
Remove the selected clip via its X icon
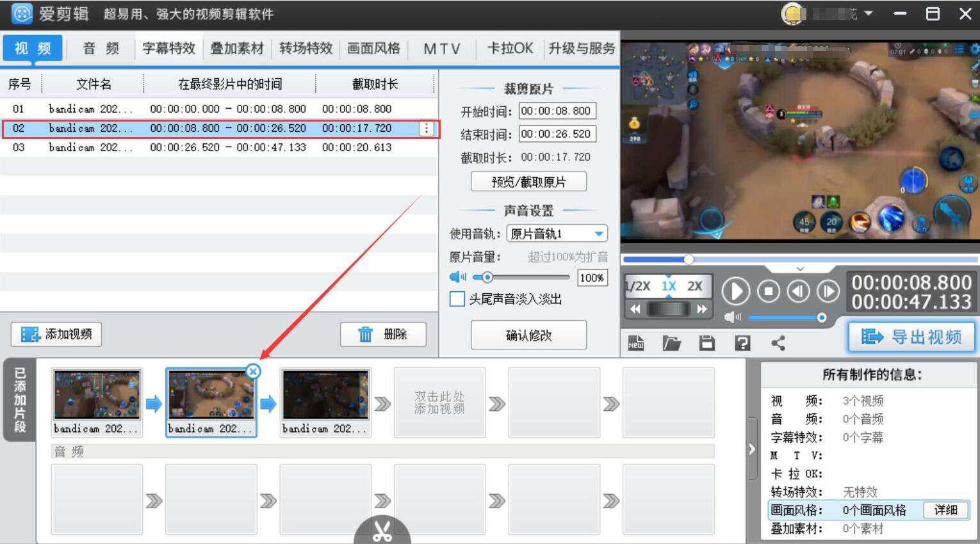point(254,371)
